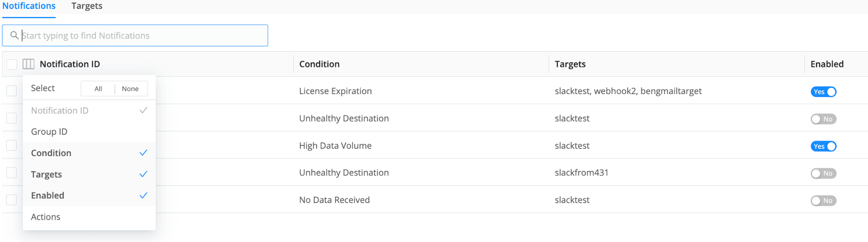Tick the select-all header checkbox
The image size is (868, 242).
[x=12, y=64]
